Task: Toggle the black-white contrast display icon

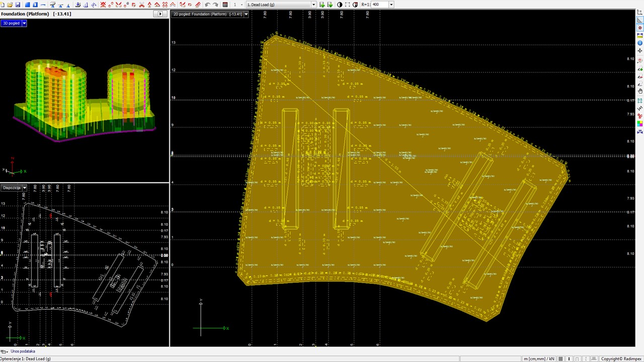Action: [x=340, y=5]
